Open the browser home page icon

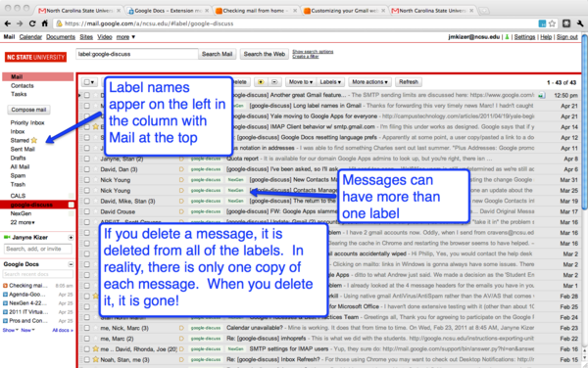click(45, 23)
